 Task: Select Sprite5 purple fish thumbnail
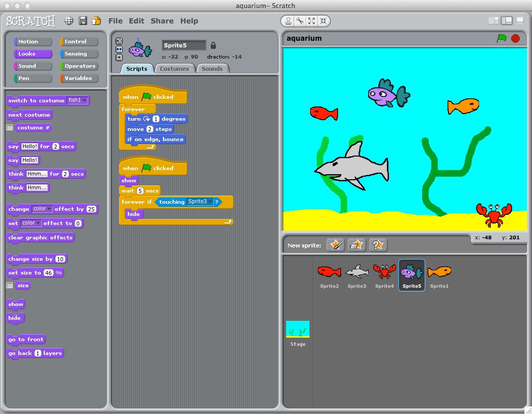point(412,275)
